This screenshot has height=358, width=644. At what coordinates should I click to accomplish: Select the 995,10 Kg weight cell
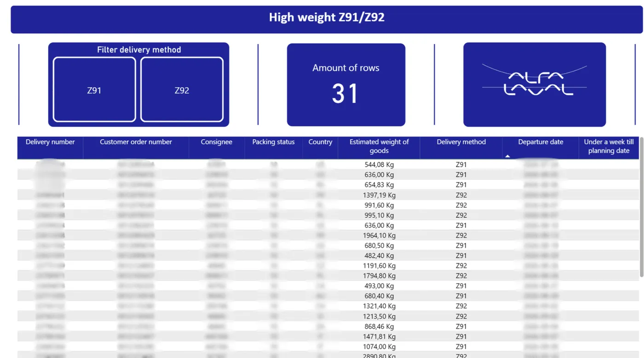tap(379, 215)
